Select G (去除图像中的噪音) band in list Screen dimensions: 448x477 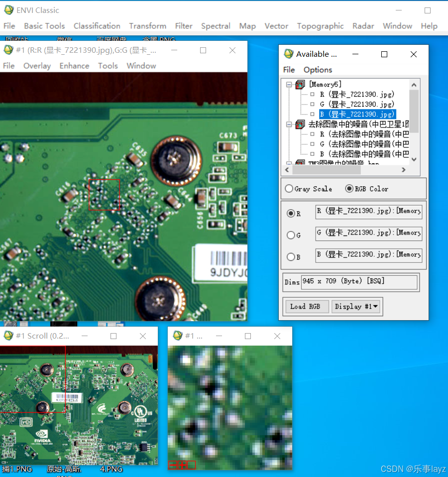click(x=364, y=144)
